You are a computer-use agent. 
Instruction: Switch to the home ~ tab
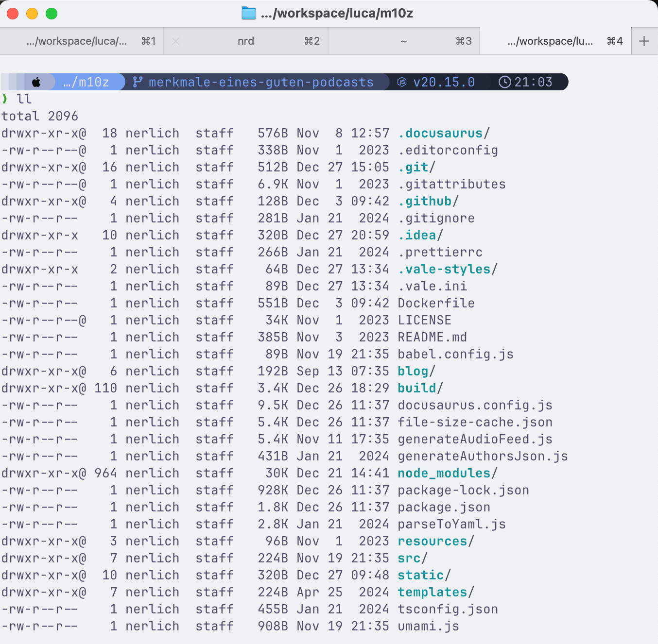coord(404,41)
